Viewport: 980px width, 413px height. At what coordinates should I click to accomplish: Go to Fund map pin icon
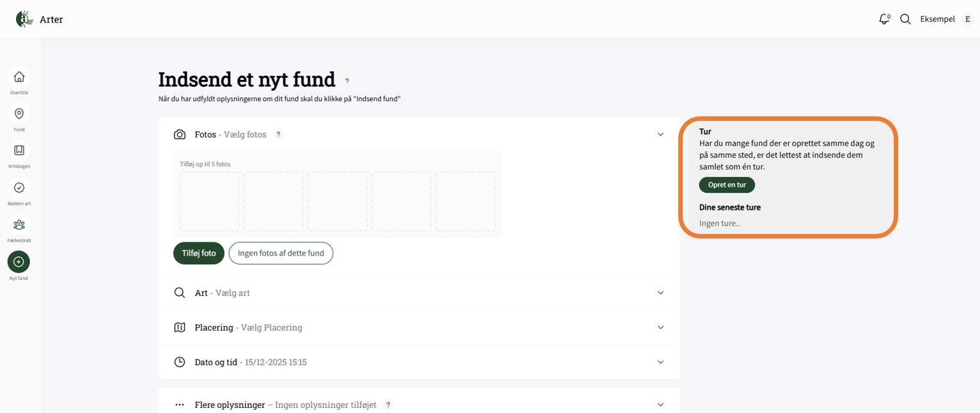pos(19,114)
